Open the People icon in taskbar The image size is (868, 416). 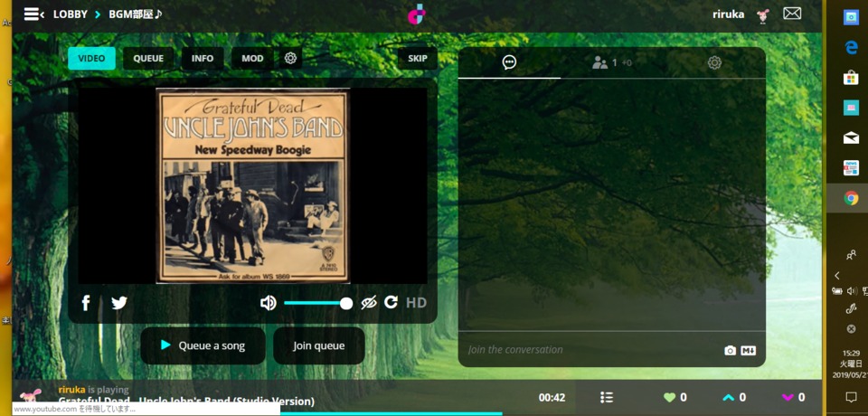pyautogui.click(x=852, y=255)
